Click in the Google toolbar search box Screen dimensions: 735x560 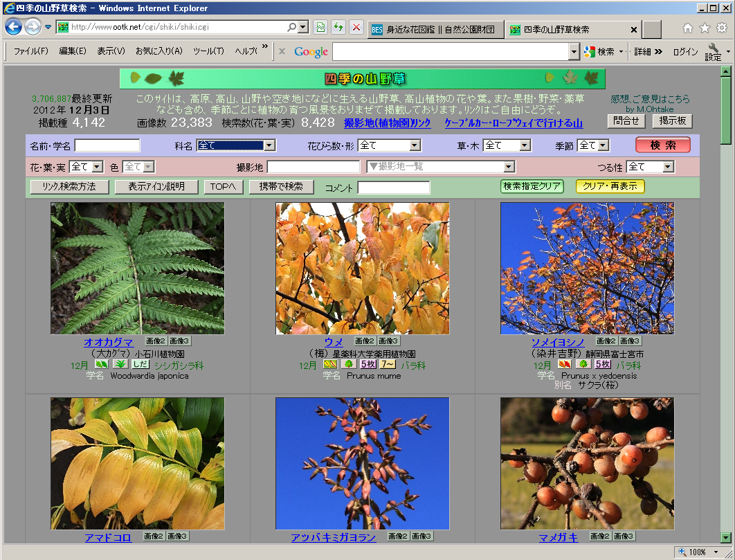(x=451, y=52)
